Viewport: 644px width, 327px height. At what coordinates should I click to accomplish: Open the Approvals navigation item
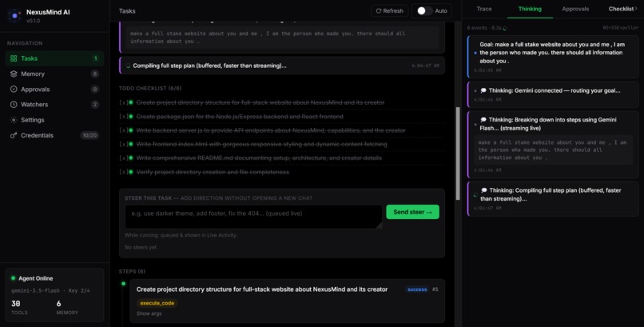pos(54,89)
